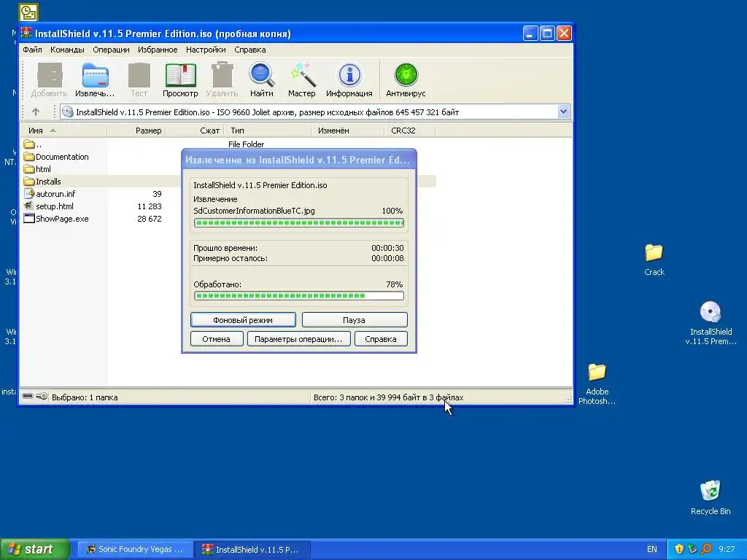Select the Documentation folder
Screen dimensions: 747x560
(x=56, y=157)
